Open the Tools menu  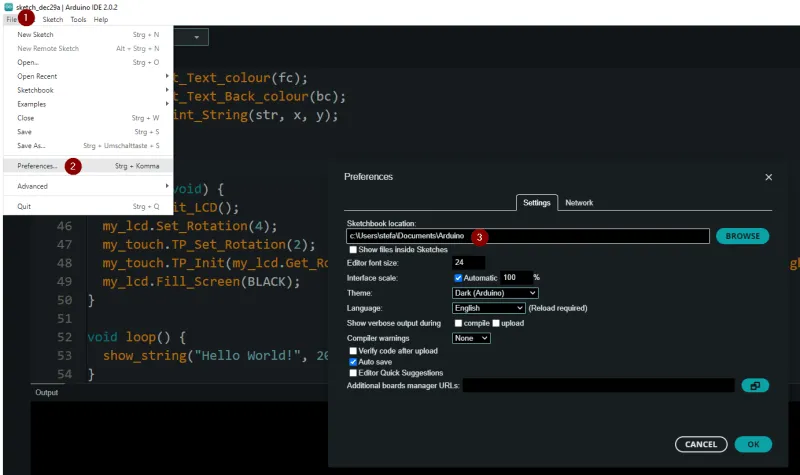click(x=78, y=19)
